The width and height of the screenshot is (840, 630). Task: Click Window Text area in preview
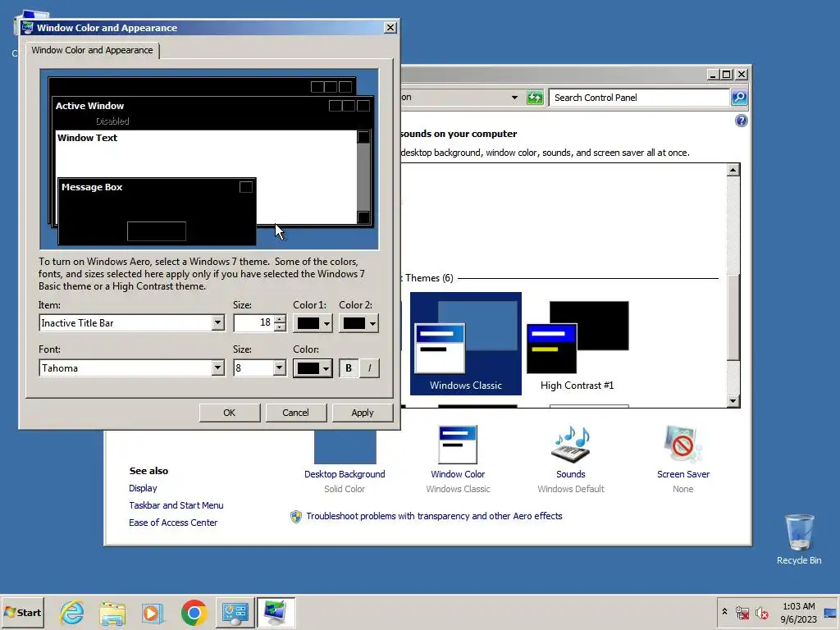87,138
